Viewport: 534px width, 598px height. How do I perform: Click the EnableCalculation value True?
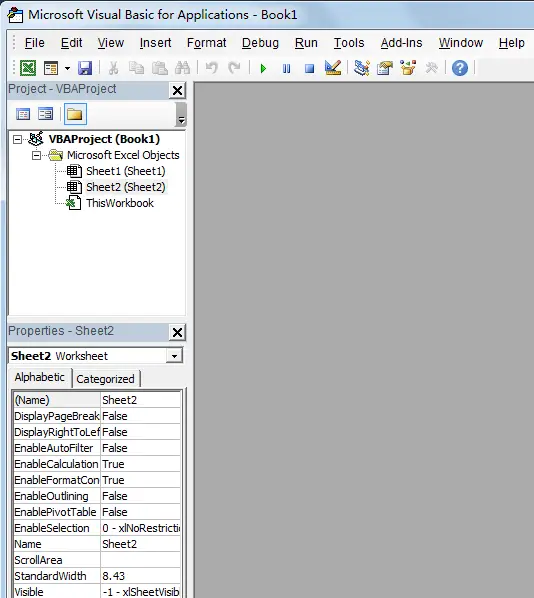point(140,464)
